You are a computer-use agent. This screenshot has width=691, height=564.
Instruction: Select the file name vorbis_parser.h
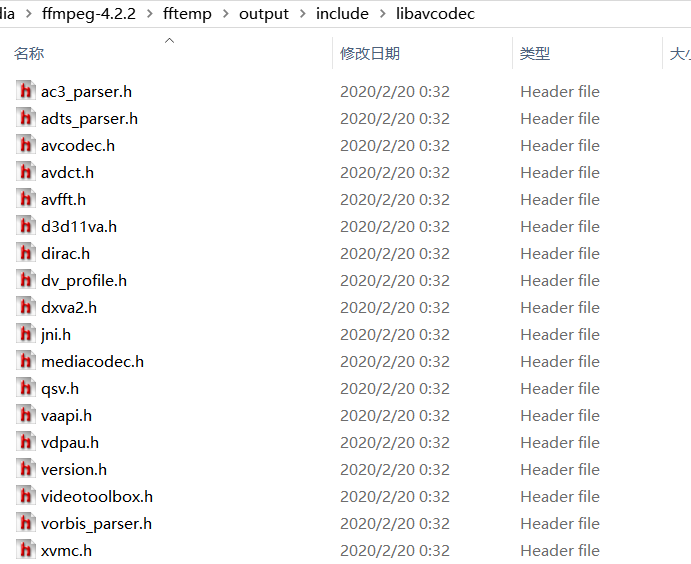(97, 524)
